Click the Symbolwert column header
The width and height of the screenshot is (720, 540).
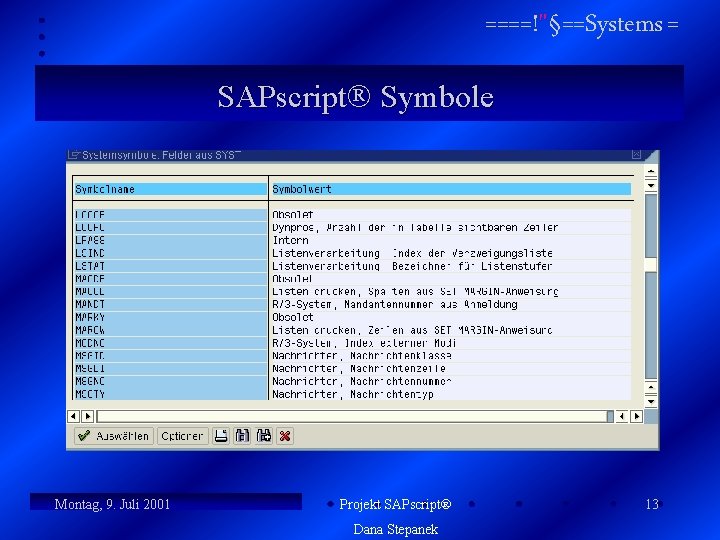[x=451, y=189]
